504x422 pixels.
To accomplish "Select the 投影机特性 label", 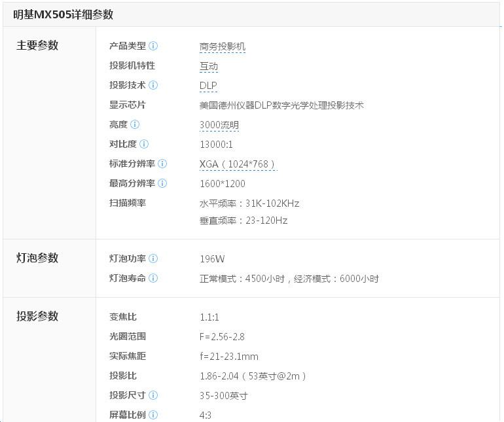I will [x=132, y=65].
